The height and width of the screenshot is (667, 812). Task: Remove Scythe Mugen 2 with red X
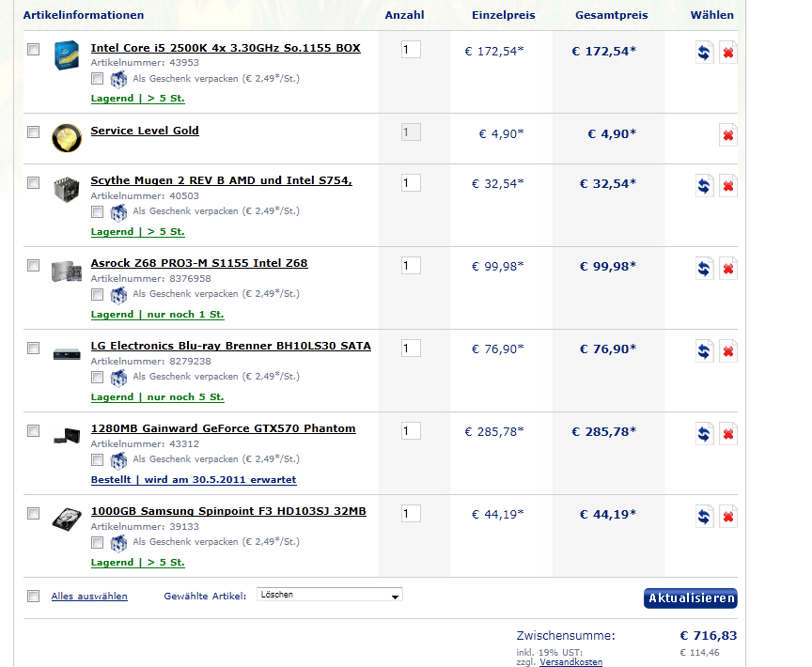coord(728,186)
